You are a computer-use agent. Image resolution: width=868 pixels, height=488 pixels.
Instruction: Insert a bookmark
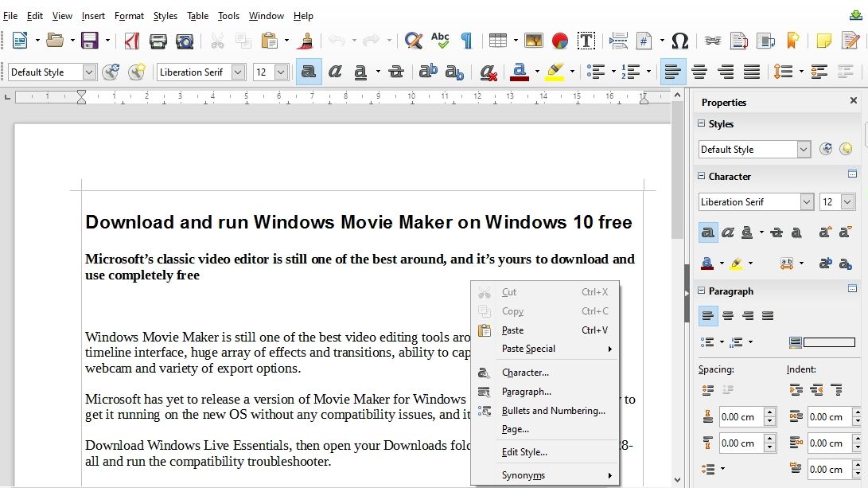(791, 39)
